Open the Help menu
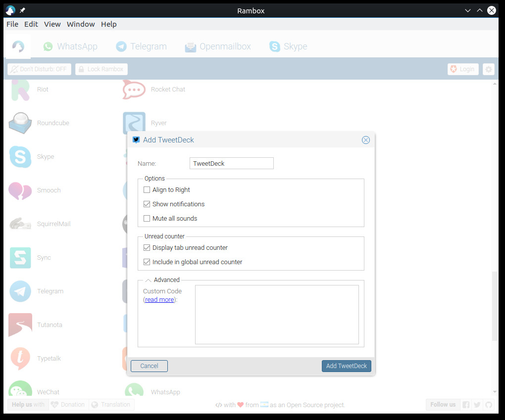Screen dimensions: 505x420 tap(108, 24)
